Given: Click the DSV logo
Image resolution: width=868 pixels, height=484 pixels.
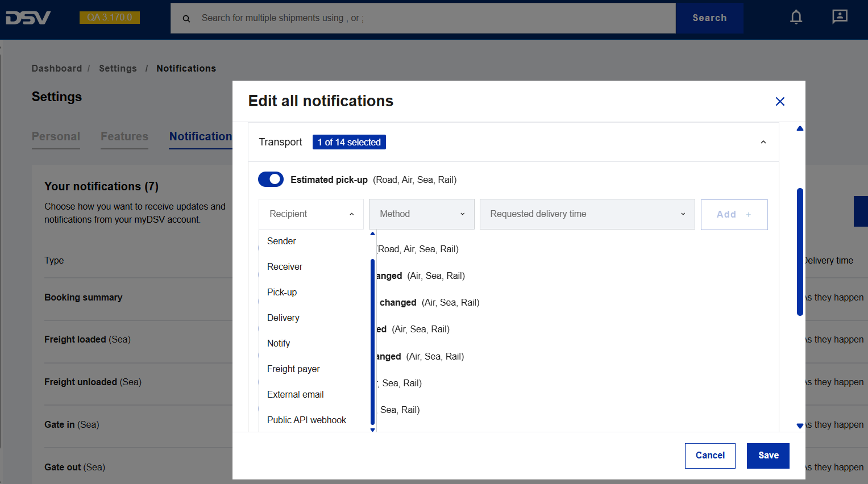Looking at the screenshot, I should pos(28,18).
